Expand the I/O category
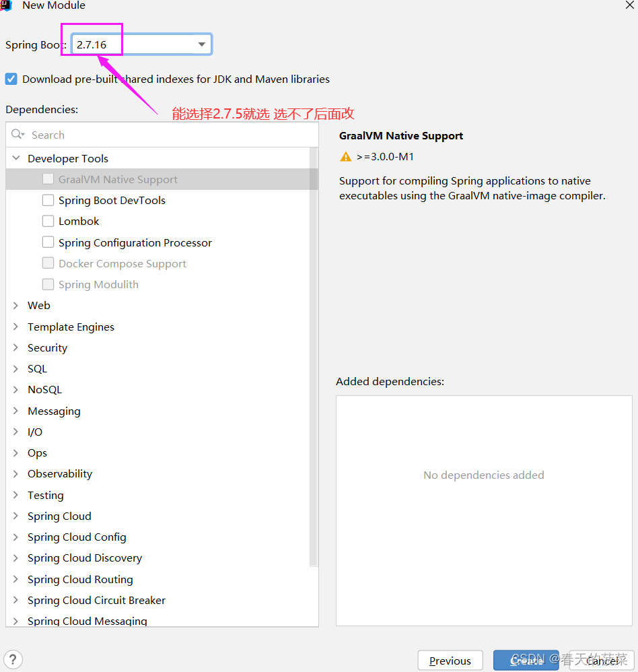This screenshot has width=638, height=672. (16, 432)
